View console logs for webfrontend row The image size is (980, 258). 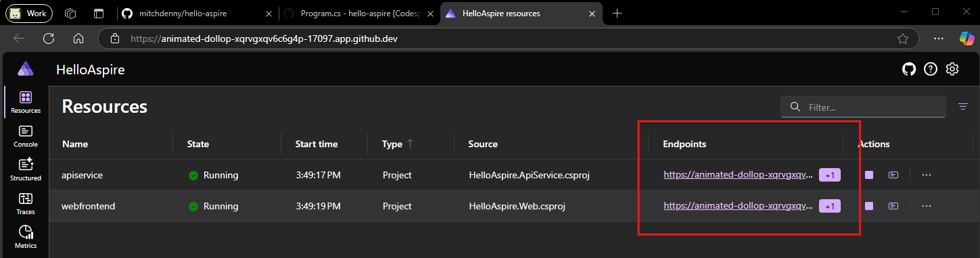tap(893, 206)
